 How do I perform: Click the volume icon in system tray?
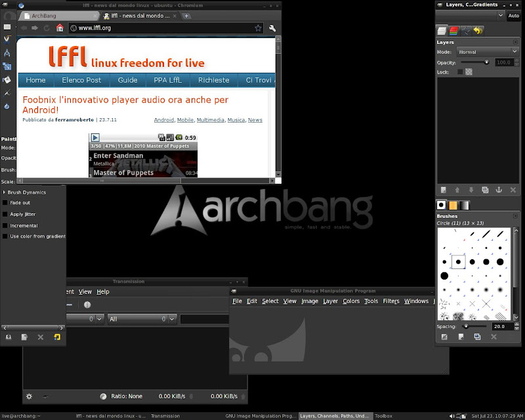click(452, 416)
